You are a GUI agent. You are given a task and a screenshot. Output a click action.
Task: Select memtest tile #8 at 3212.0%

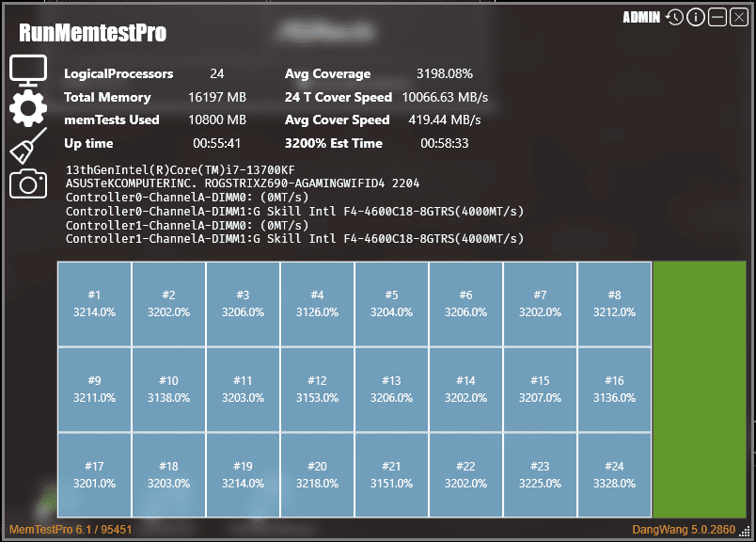[614, 304]
